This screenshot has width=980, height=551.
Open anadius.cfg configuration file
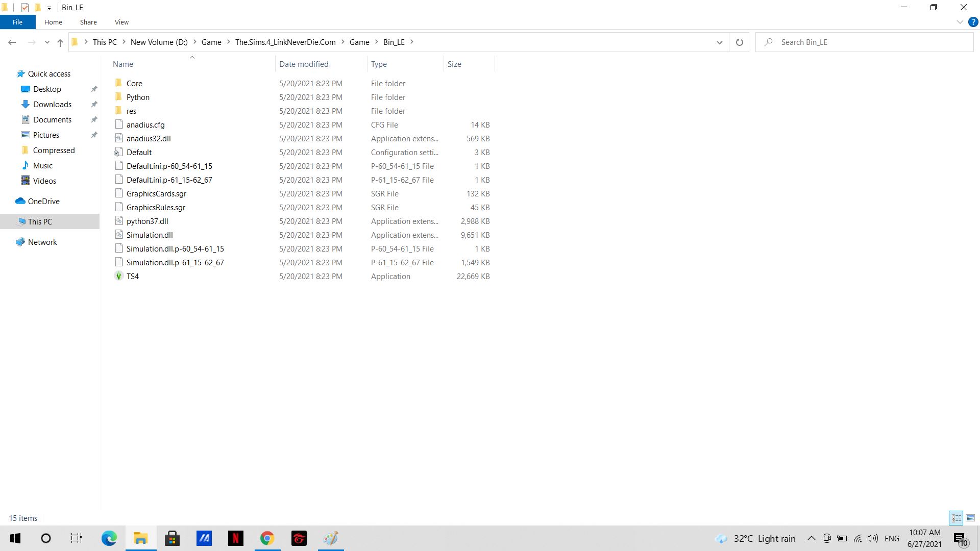pyautogui.click(x=146, y=124)
